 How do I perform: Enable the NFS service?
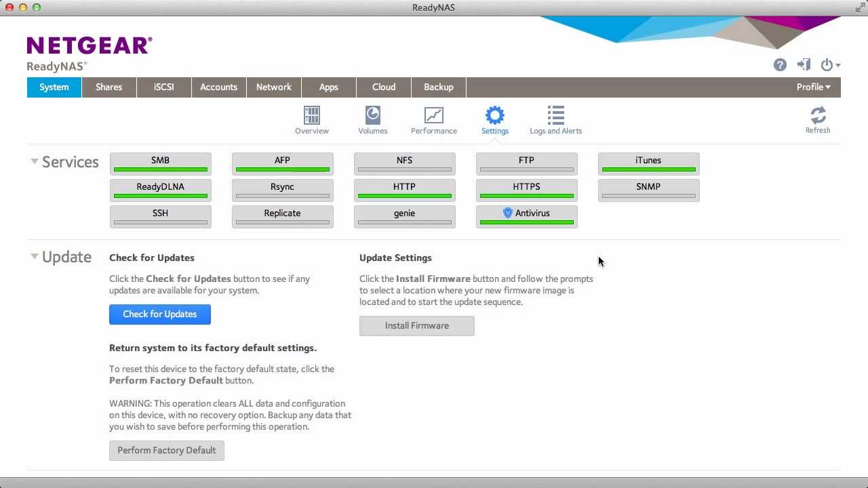click(x=405, y=163)
